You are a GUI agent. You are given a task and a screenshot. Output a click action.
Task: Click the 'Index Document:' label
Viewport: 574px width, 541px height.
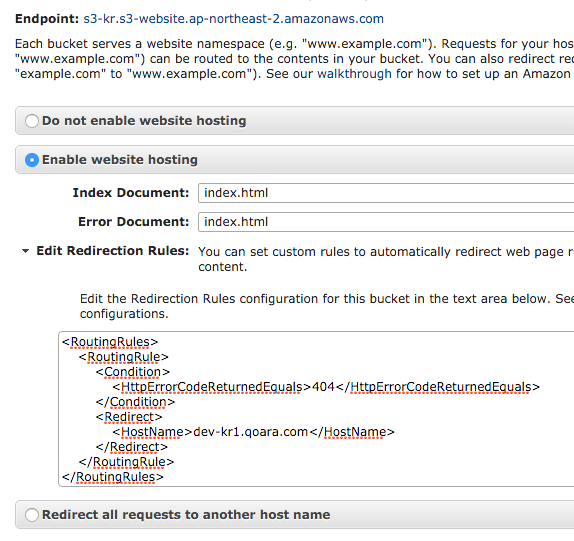coord(131,193)
